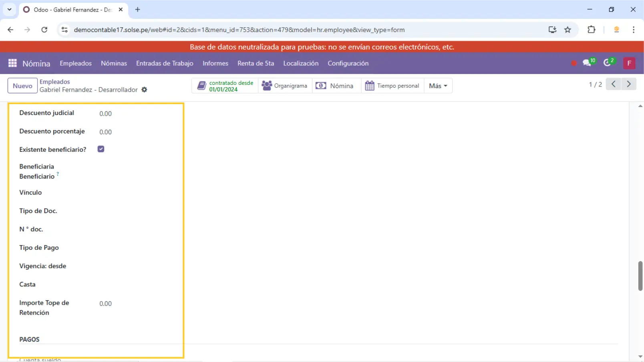
Task: Open the Renta de 5ta menu
Action: (256, 63)
